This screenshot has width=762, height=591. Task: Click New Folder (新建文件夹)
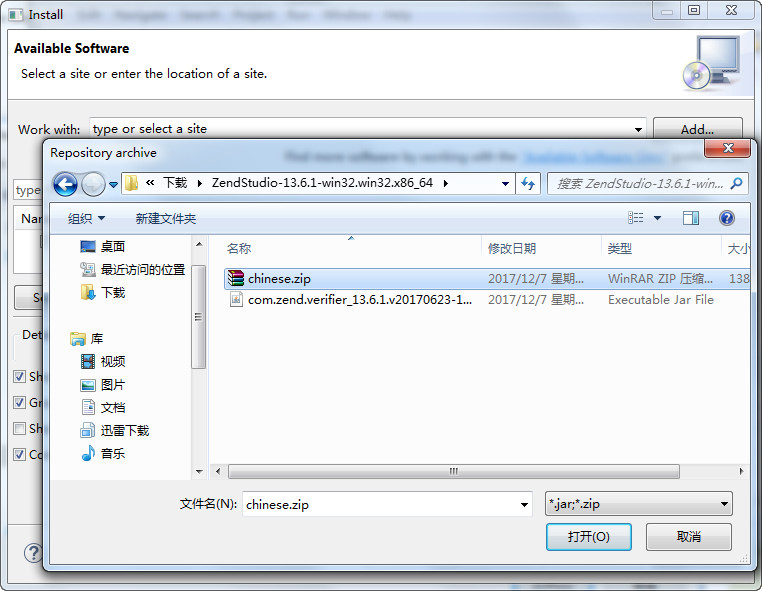tap(166, 219)
